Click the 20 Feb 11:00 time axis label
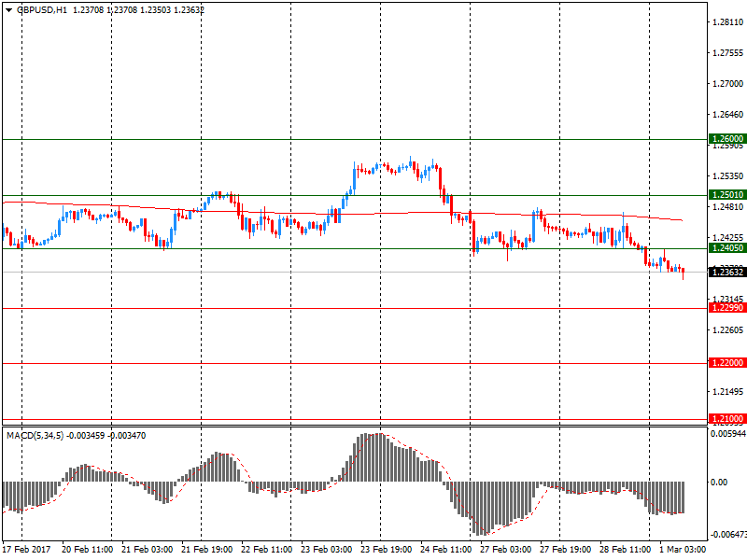Screen dimensions: 747x560 click(x=87, y=550)
